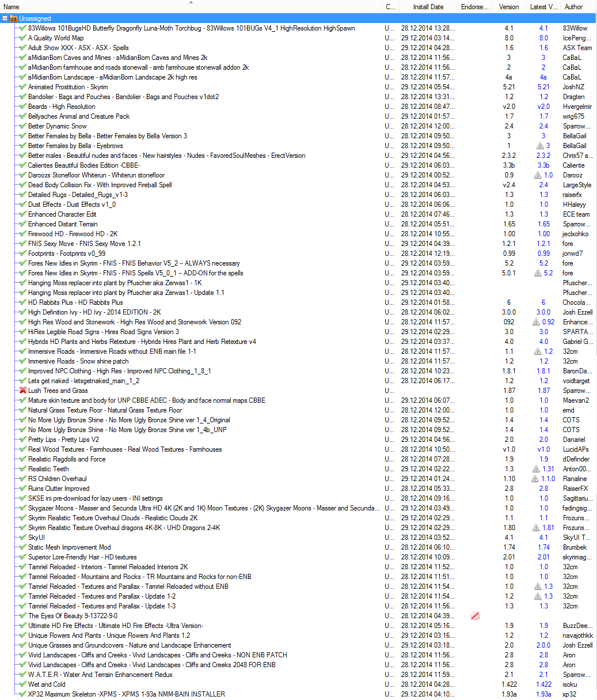Select the SKSE ini pre-download for lazy users mod

pyautogui.click(x=96, y=498)
